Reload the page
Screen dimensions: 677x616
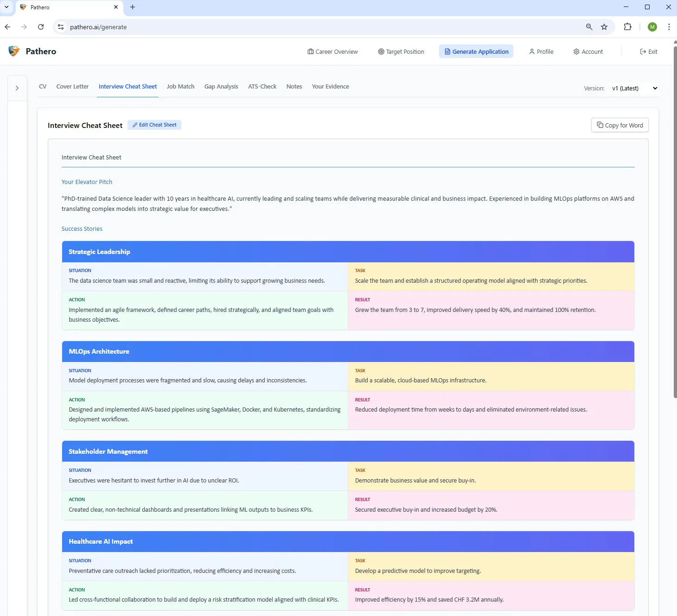click(41, 27)
